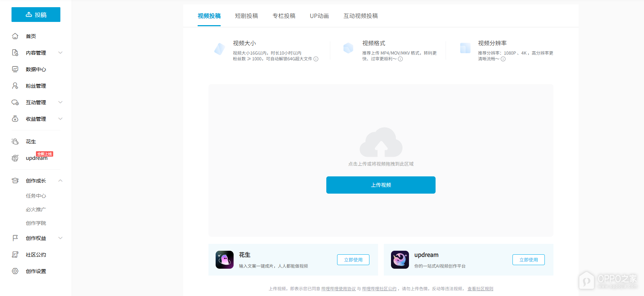Click the 粉丝管理 person icon
This screenshot has height=296, width=644.
coord(15,85)
